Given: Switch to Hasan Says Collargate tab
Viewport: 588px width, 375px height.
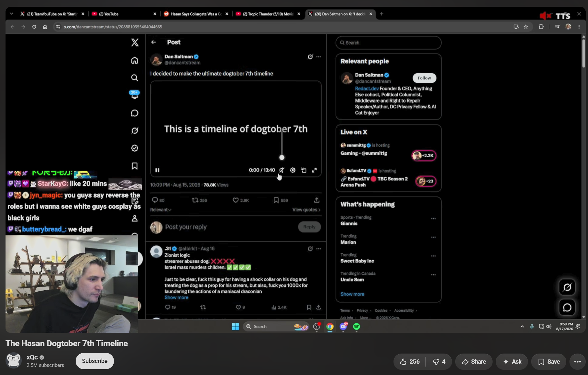Looking at the screenshot, I should [x=196, y=14].
